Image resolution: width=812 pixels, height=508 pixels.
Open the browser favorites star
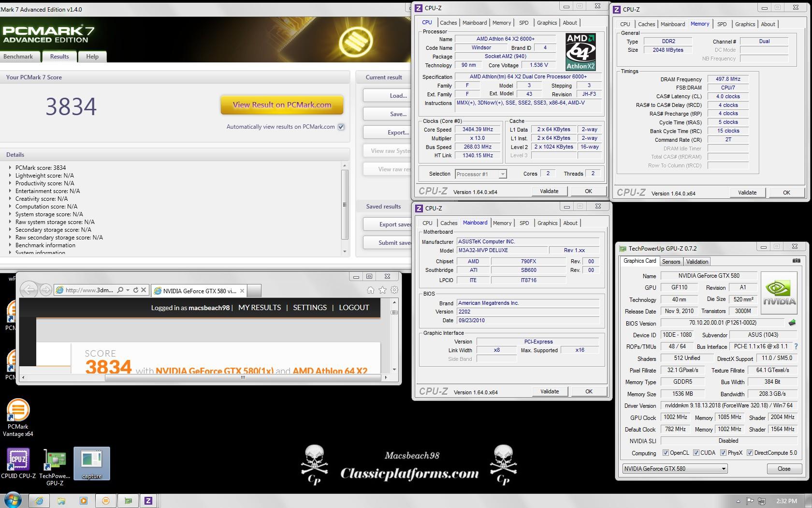(382, 290)
